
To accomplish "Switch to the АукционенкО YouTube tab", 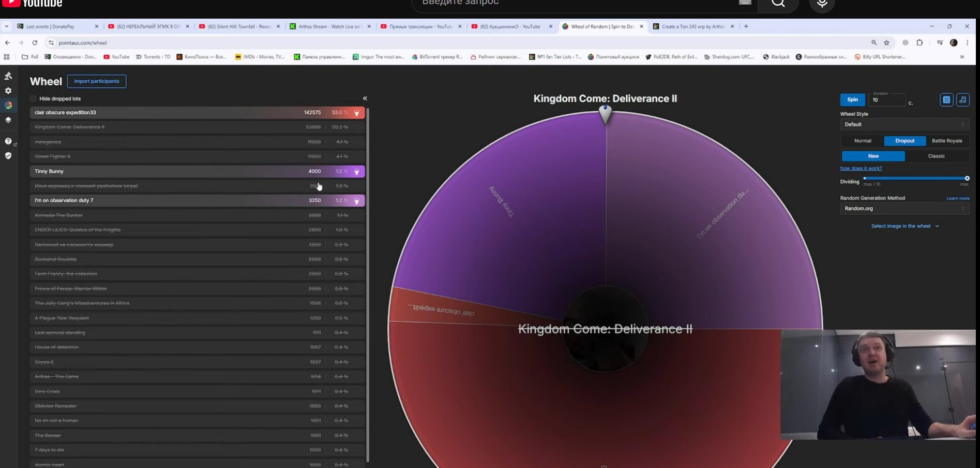I will pyautogui.click(x=512, y=26).
